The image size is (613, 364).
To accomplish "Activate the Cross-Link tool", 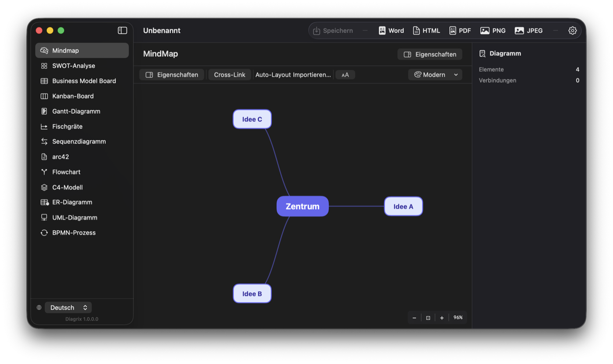I will click(229, 75).
